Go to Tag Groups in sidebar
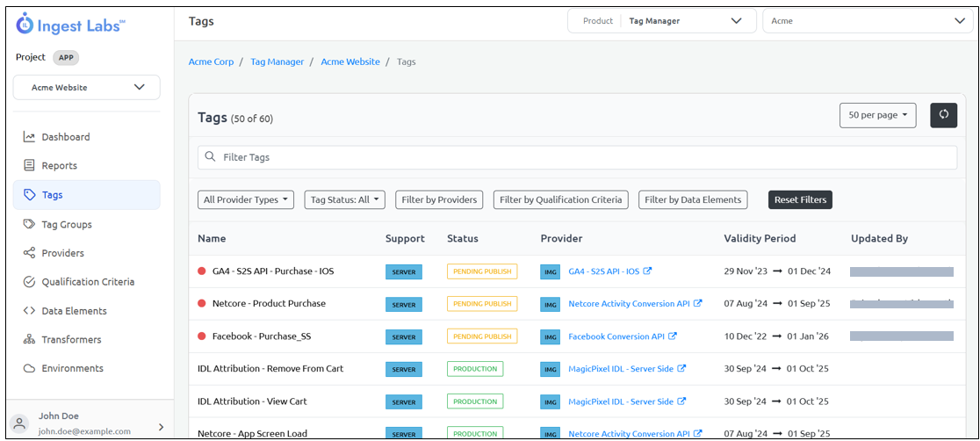This screenshot has width=980, height=441. pyautogui.click(x=67, y=224)
